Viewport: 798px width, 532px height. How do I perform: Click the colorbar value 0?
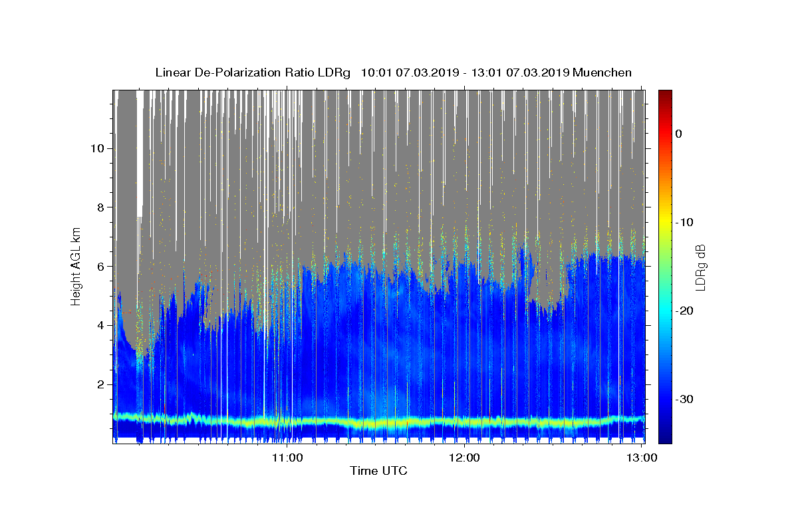click(x=678, y=134)
